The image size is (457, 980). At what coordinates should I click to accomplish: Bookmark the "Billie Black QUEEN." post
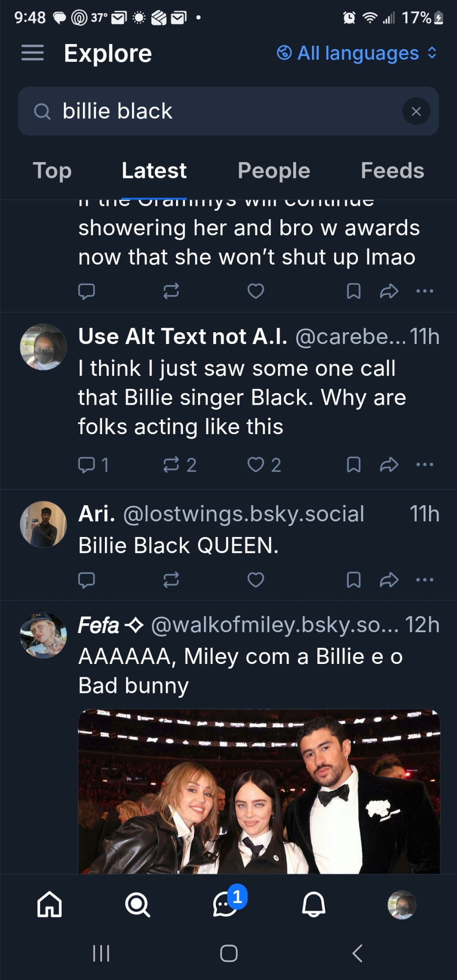tap(354, 580)
